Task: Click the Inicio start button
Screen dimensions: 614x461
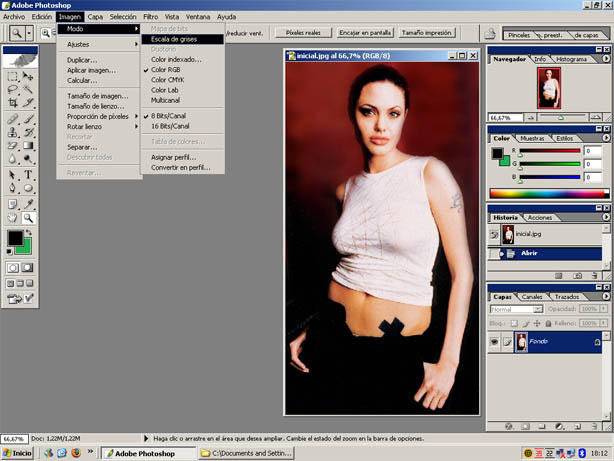Action: [17, 453]
